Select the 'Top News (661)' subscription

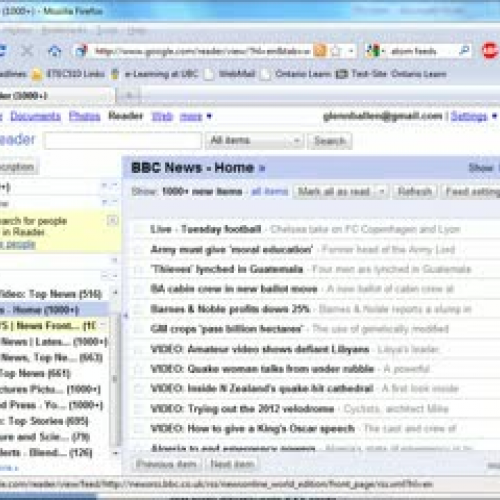[35, 373]
